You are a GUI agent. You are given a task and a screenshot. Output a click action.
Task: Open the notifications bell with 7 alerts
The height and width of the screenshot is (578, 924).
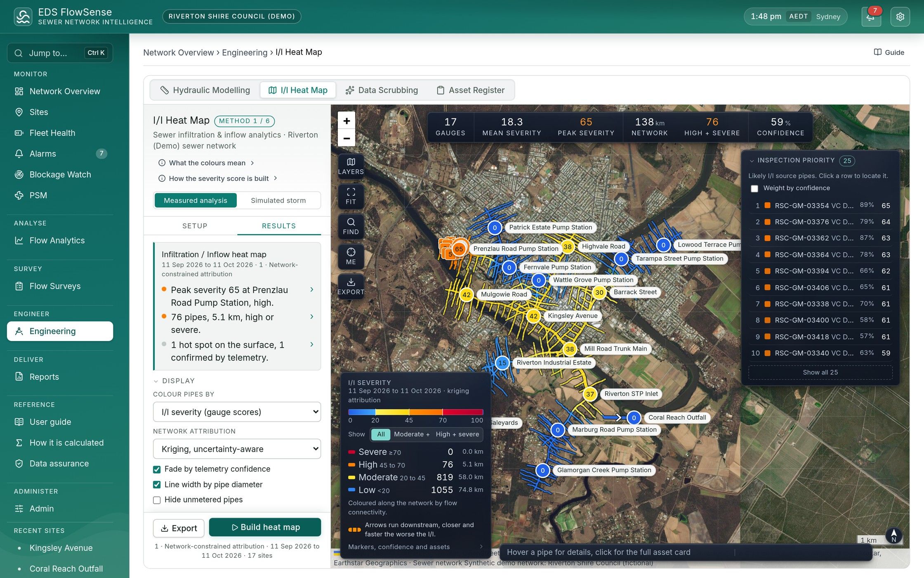click(x=871, y=17)
